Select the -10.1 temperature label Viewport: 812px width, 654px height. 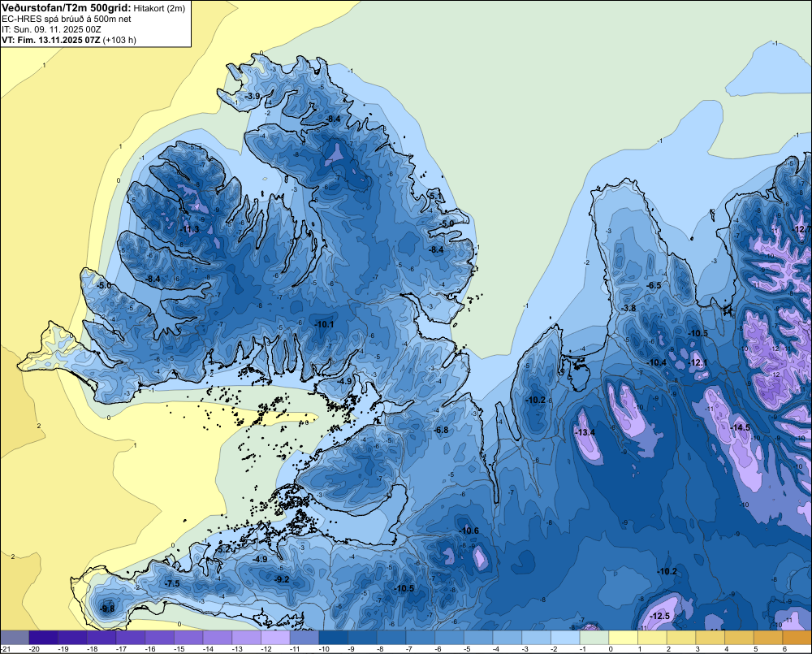(x=324, y=324)
